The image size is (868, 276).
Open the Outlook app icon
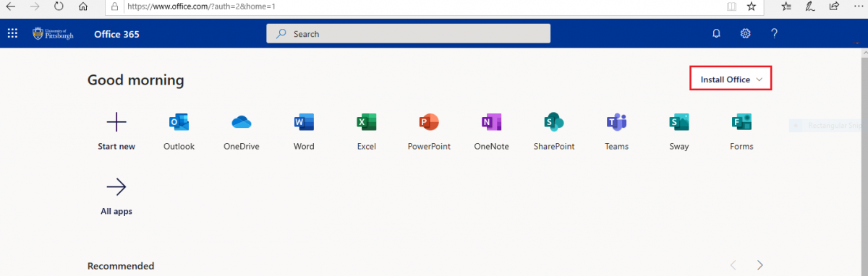pos(179,123)
